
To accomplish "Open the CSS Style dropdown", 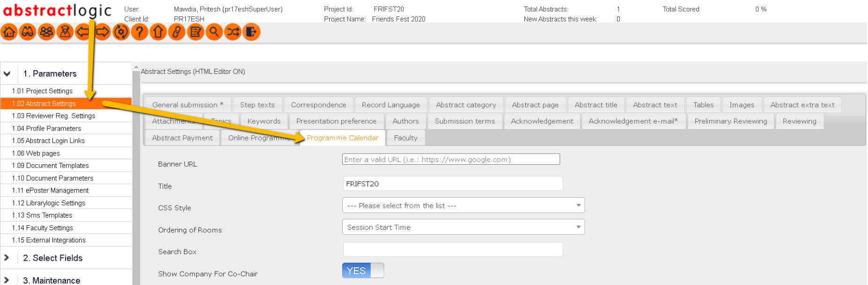I will [463, 205].
